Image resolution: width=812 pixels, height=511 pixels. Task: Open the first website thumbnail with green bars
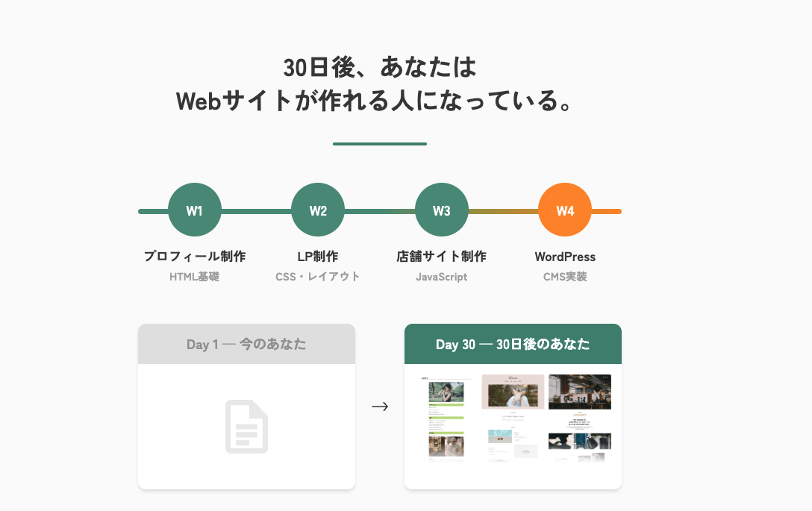click(x=446, y=418)
